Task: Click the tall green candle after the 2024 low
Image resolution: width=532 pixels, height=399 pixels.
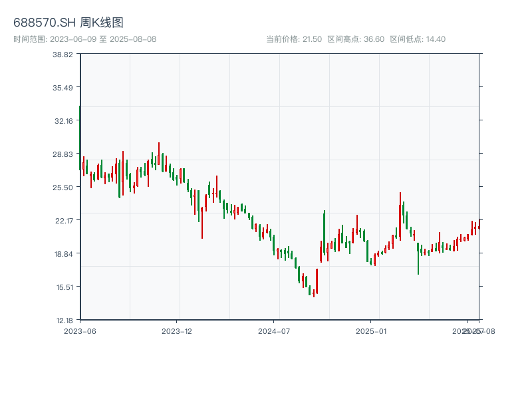Action: [x=324, y=233]
